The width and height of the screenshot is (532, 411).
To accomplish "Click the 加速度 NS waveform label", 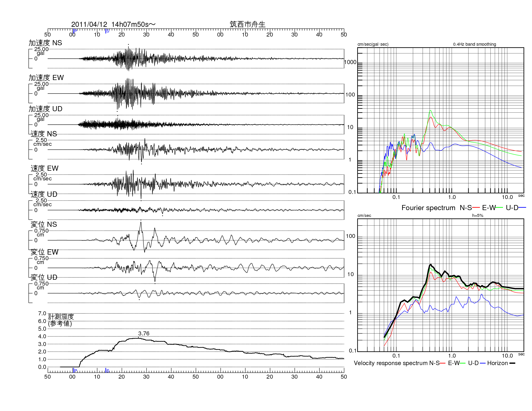I will click(45, 43).
